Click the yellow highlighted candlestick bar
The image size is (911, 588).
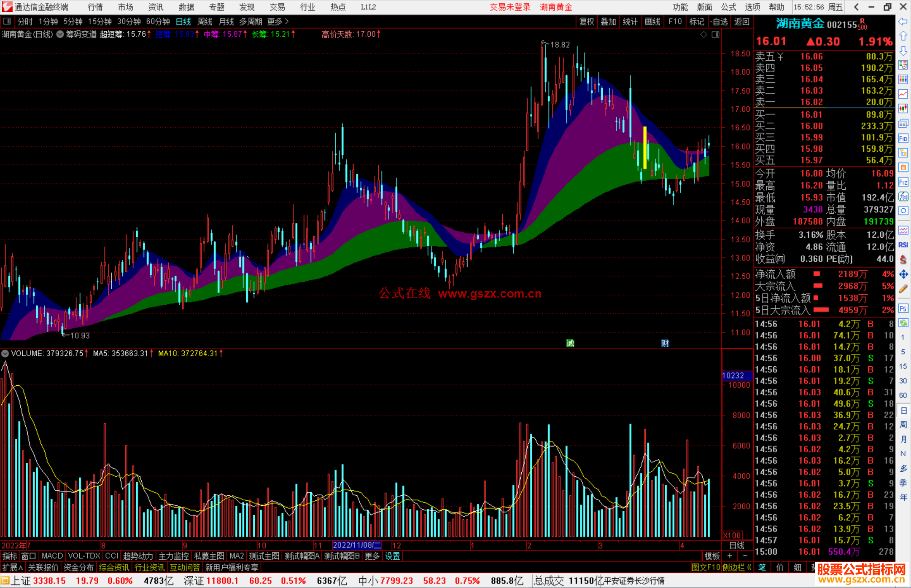[x=645, y=148]
